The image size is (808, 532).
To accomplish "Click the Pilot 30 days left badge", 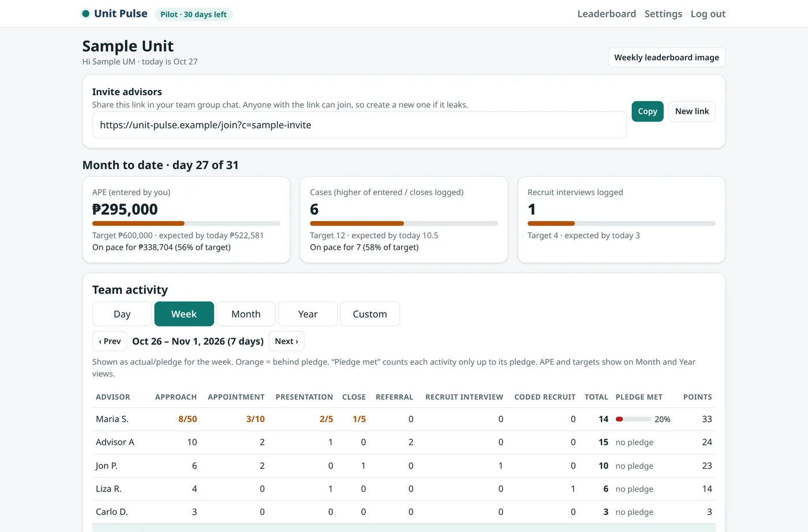I will (193, 14).
